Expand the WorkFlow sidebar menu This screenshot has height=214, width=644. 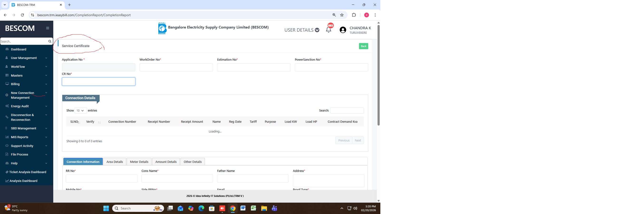tap(26, 67)
